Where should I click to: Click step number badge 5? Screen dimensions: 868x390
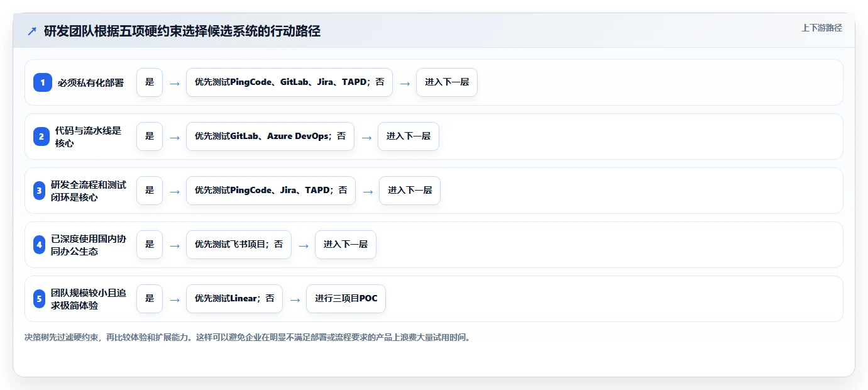point(40,299)
